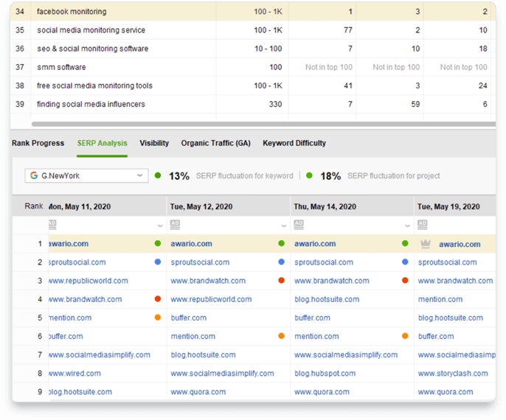The height and width of the screenshot is (420, 506).
Task: Click blue dot next to sproutsocial.com on May 14
Action: coord(405,262)
